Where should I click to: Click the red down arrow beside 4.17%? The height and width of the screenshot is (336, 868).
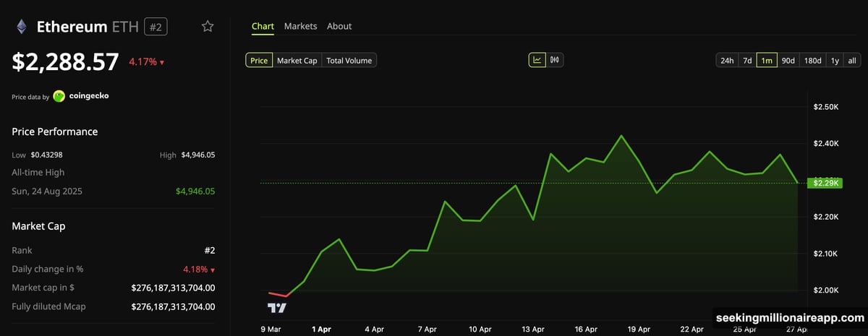click(162, 63)
